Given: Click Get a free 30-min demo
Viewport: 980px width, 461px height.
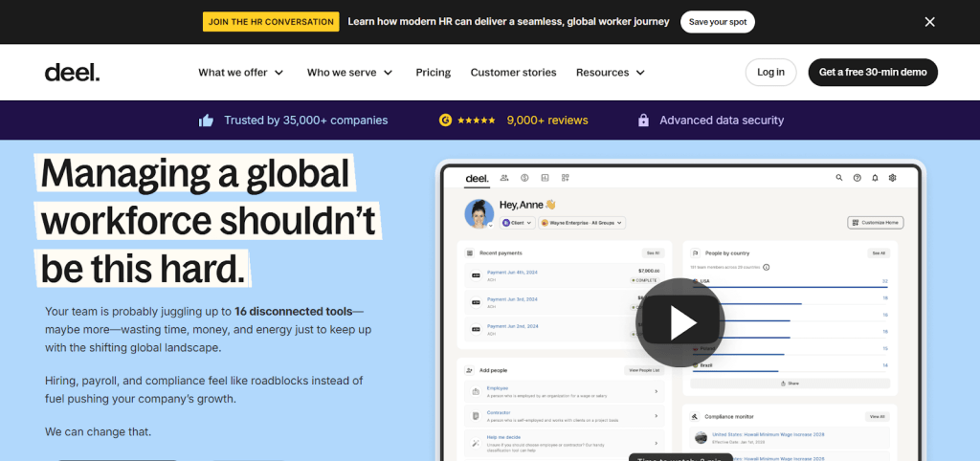Looking at the screenshot, I should point(873,73).
